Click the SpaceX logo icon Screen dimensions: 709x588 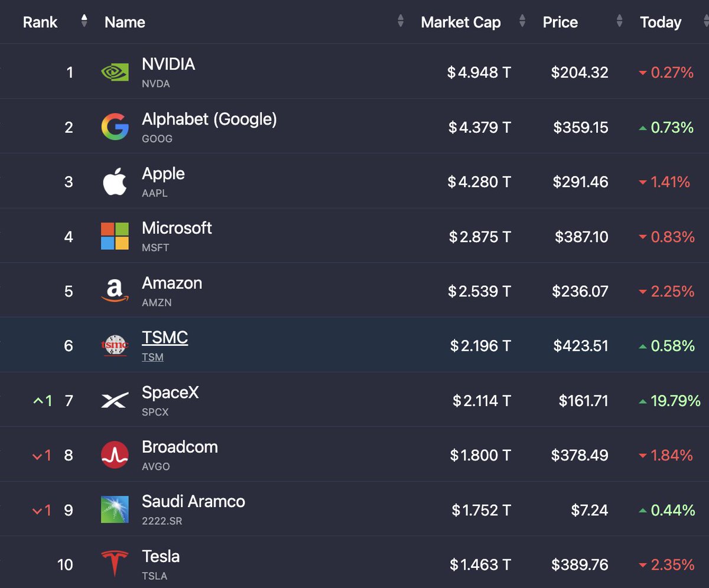pyautogui.click(x=115, y=401)
